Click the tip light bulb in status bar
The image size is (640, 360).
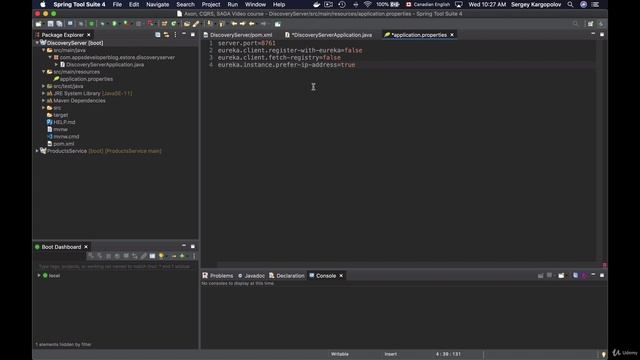[604, 354]
